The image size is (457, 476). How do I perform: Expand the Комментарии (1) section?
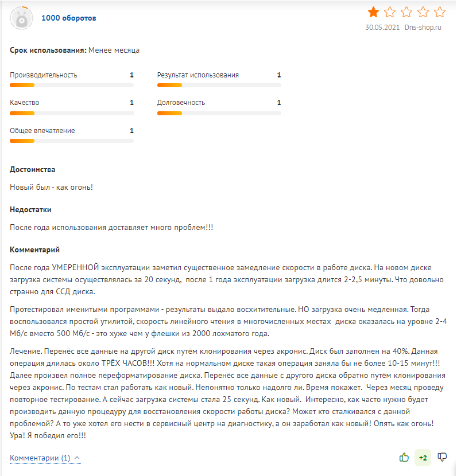pos(40,458)
